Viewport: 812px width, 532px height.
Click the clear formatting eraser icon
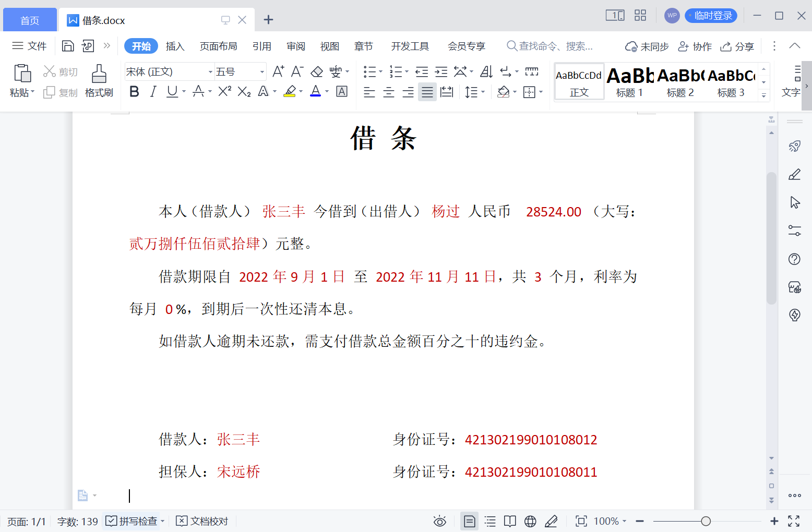click(x=317, y=71)
